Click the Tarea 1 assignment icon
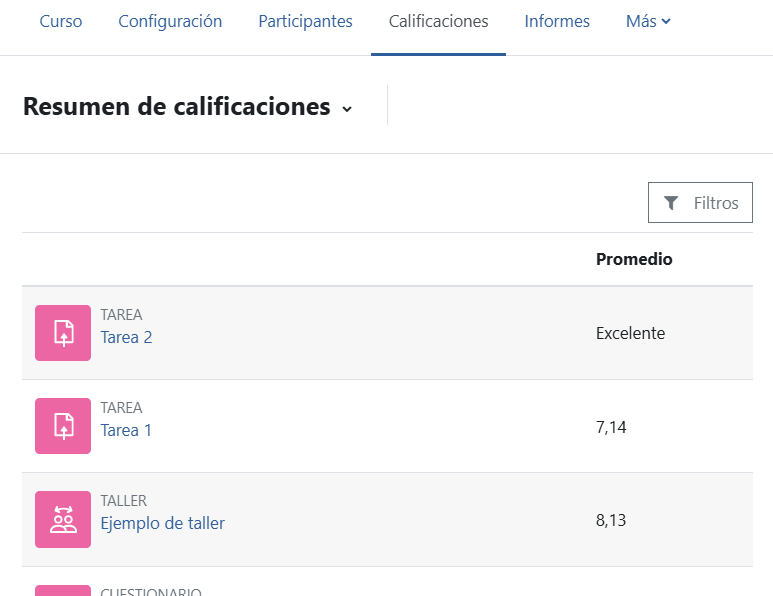This screenshot has width=773, height=596. click(63, 426)
